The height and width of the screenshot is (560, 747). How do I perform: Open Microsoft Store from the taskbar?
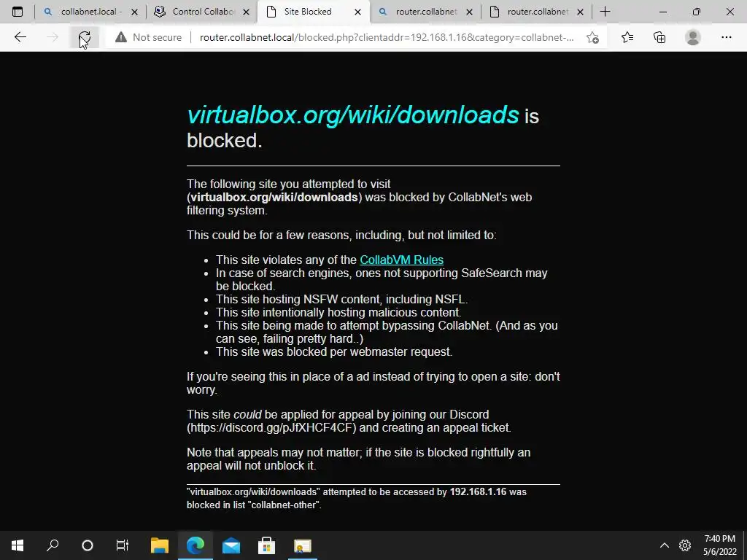tap(266, 545)
